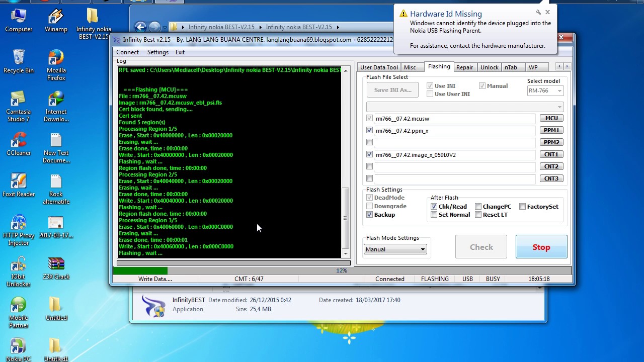
Task: Enable Use User INI checkbox
Action: [x=430, y=94]
